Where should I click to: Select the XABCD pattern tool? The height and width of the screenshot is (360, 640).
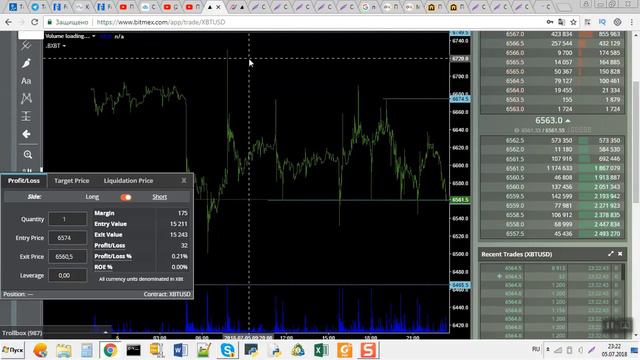26,98
